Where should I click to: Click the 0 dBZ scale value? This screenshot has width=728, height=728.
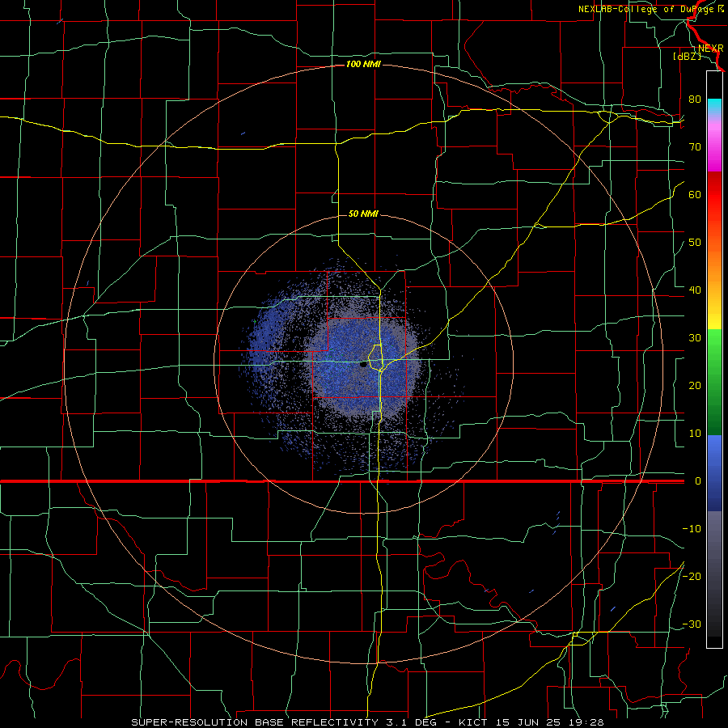tap(698, 481)
